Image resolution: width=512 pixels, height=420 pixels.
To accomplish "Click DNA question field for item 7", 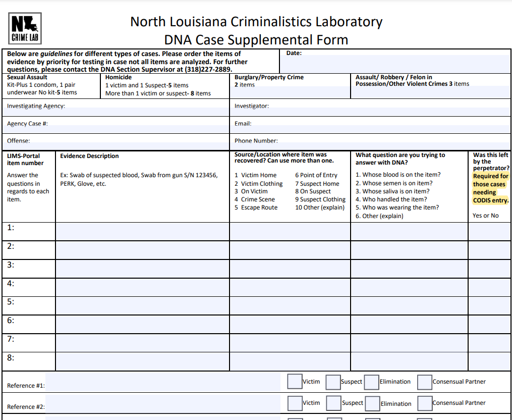I will [x=410, y=343].
